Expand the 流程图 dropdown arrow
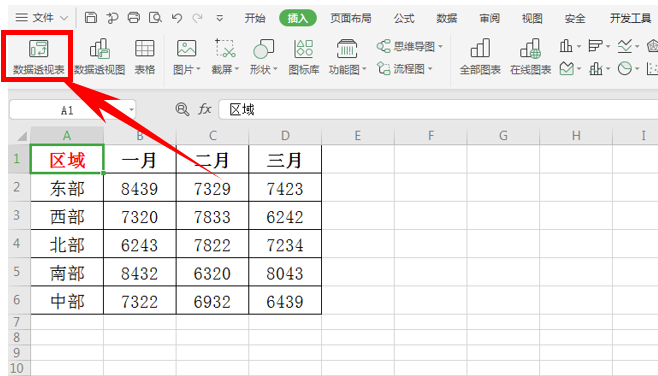 click(430, 69)
